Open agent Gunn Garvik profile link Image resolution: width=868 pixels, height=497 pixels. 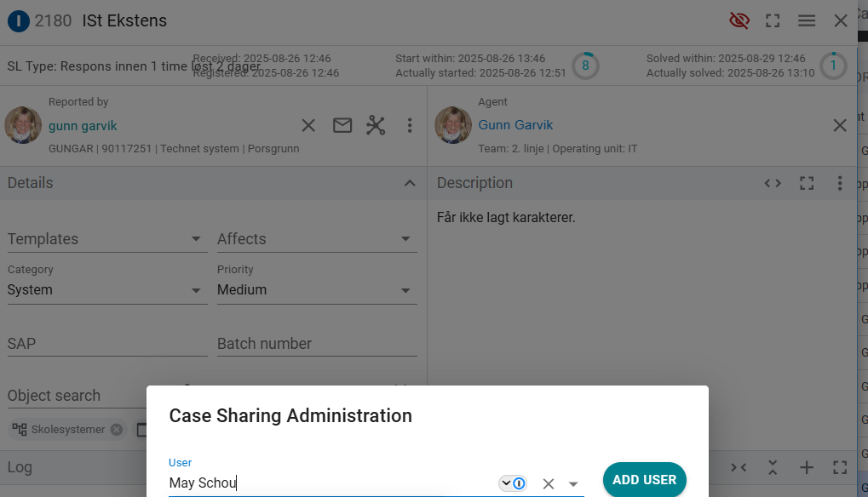(x=515, y=125)
